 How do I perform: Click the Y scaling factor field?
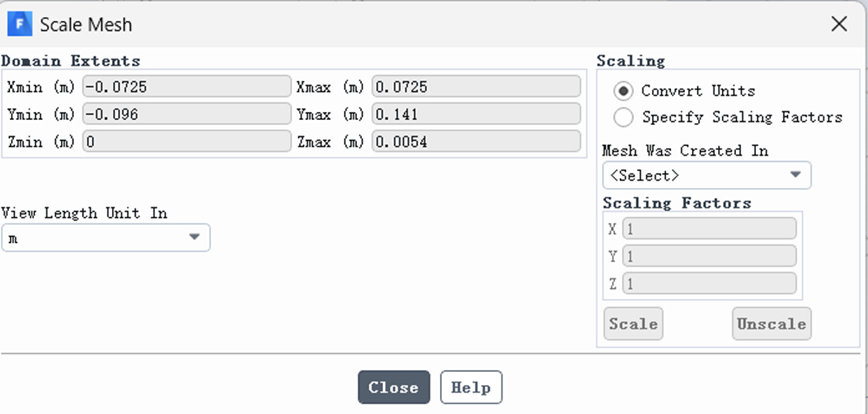coord(709,256)
